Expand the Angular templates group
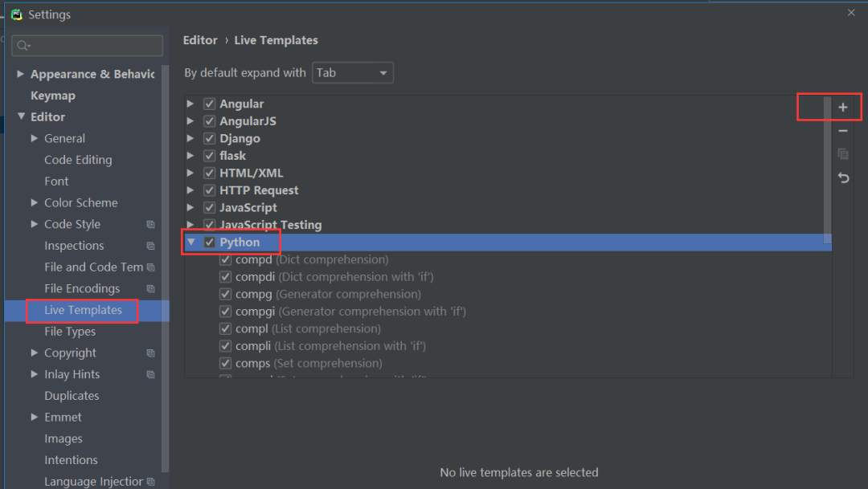This screenshot has height=489, width=868. [x=190, y=104]
